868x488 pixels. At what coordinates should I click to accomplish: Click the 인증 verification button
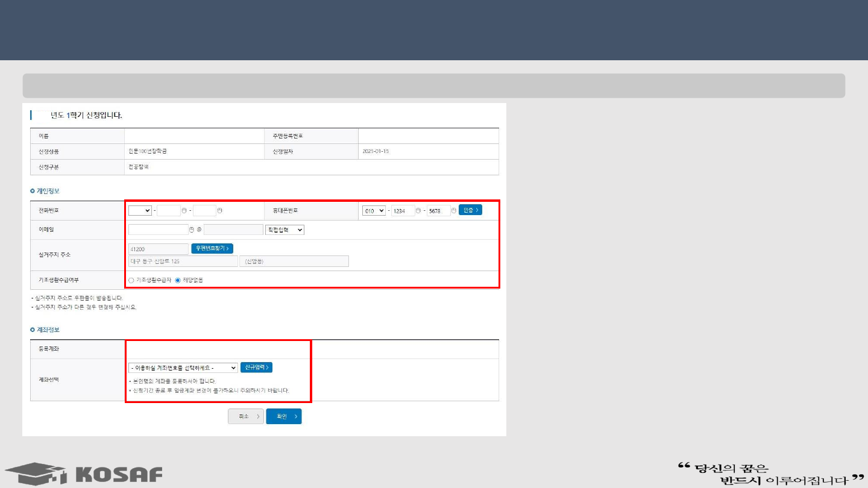pos(470,210)
